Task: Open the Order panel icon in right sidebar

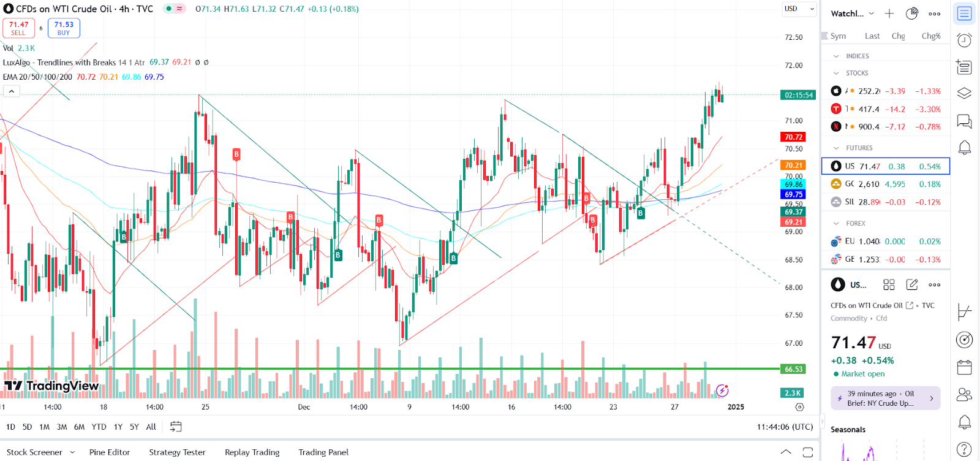Action: coord(964,312)
